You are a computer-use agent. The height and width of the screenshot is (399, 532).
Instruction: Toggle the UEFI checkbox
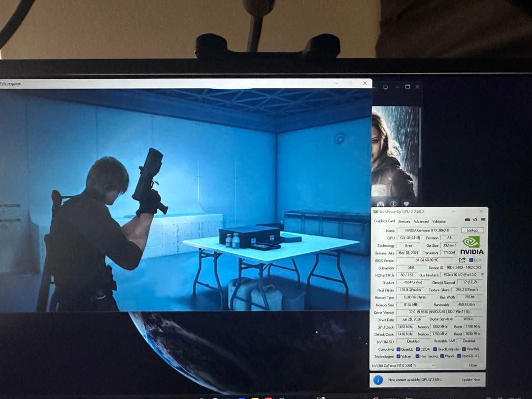(x=471, y=260)
